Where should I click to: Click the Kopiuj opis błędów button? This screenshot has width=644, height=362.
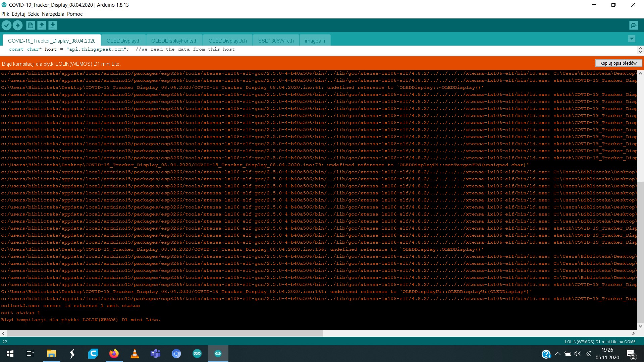[x=619, y=63]
